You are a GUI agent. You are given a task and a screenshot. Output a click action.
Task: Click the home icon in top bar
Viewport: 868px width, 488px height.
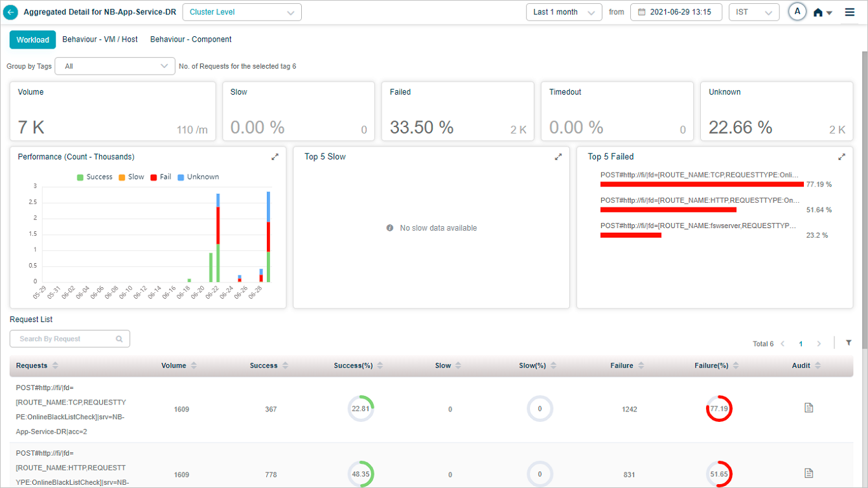tap(818, 12)
